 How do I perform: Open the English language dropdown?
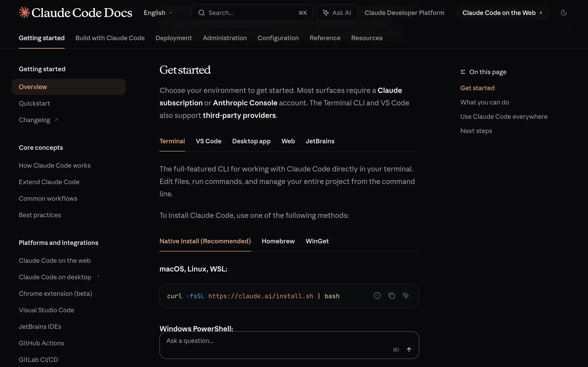[158, 13]
